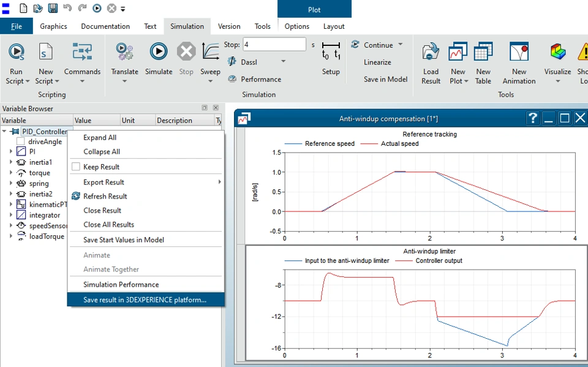
Task: Open Load Result tool
Action: [431, 51]
